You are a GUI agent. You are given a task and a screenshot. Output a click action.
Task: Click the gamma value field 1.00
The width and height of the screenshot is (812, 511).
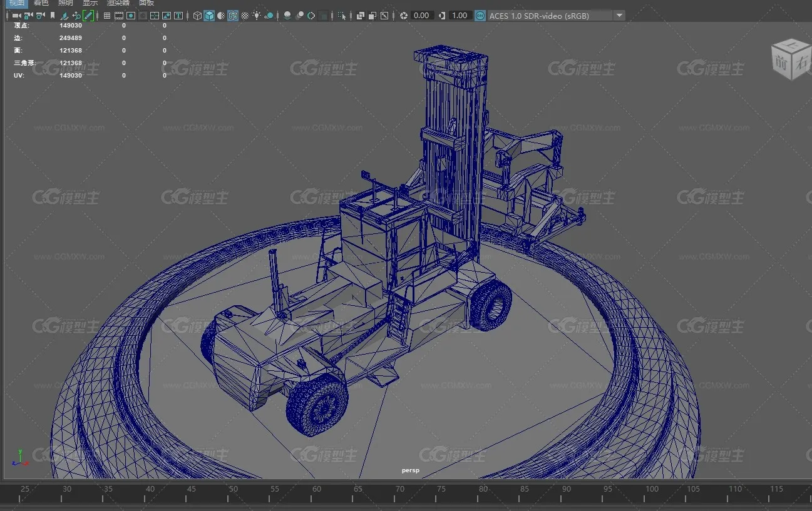coord(460,16)
